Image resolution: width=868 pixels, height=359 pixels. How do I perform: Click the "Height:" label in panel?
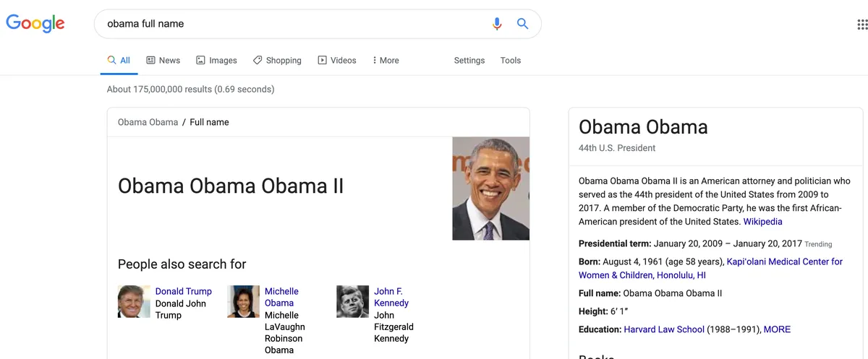point(593,311)
